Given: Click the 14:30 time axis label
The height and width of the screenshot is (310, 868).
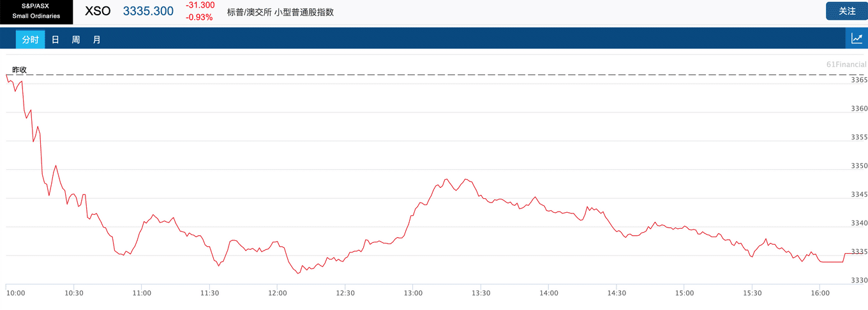Looking at the screenshot, I should pyautogui.click(x=617, y=293).
